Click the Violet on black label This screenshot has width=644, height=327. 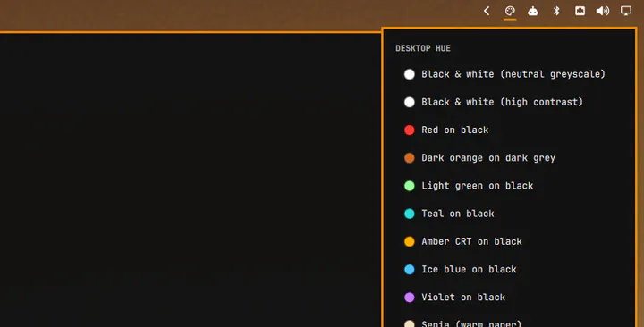point(463,298)
